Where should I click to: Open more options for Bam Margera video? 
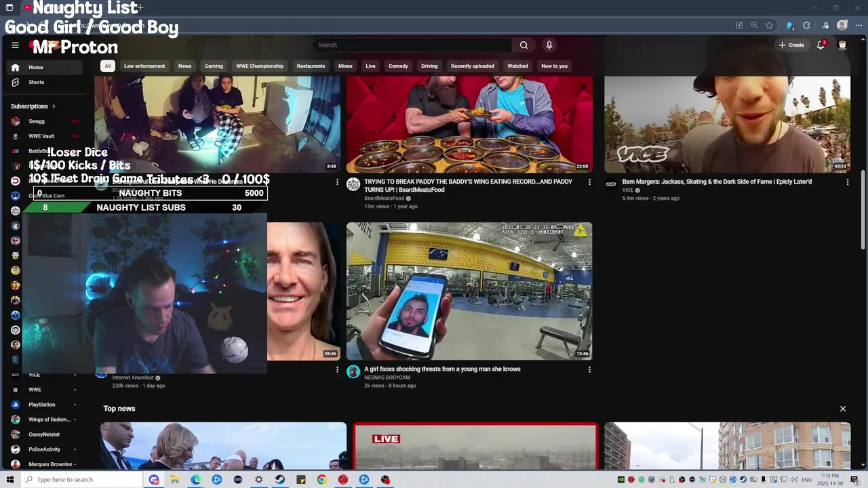click(x=847, y=182)
